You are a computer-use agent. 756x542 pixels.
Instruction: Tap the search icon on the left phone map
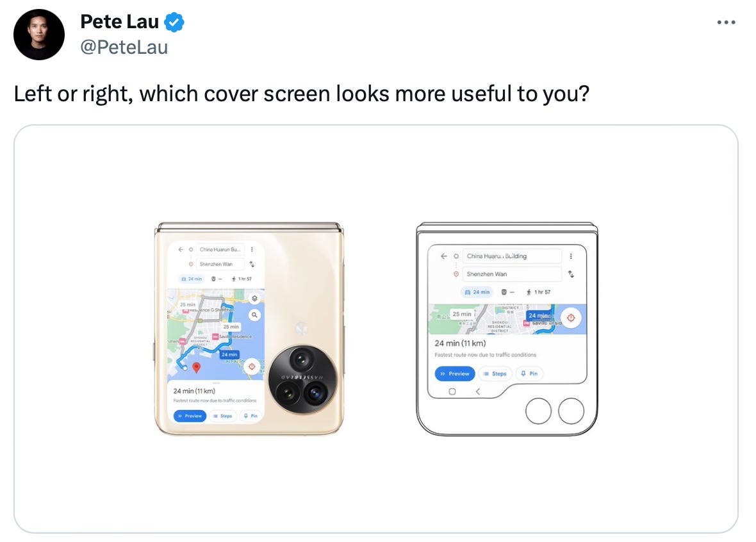254,315
